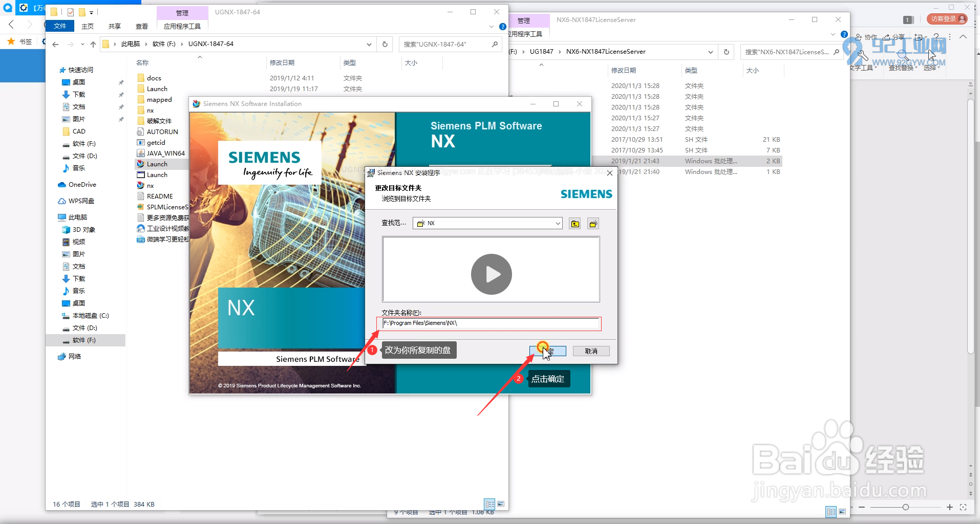Click the search UGNX-1847-64 box
The image size is (980, 524).
450,45
